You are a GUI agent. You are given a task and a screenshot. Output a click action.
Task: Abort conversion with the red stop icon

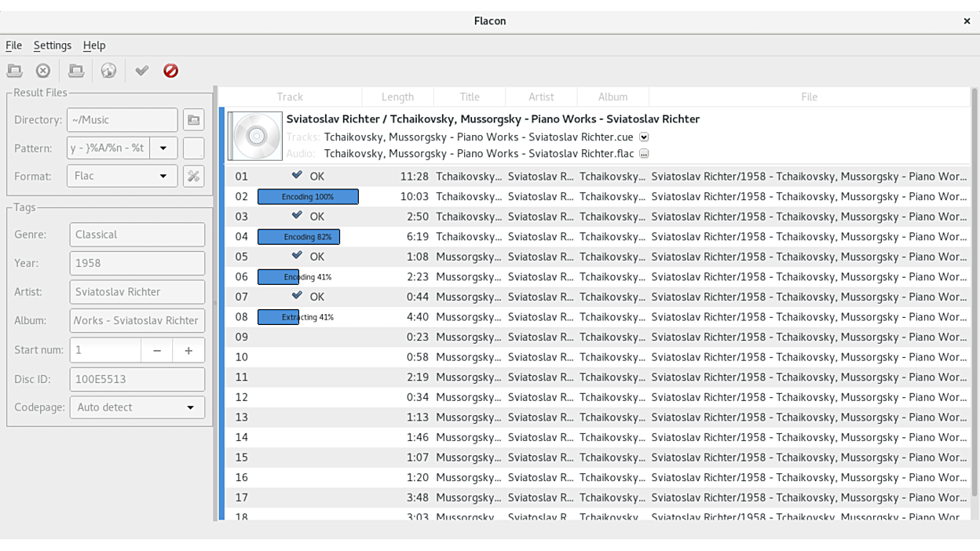pyautogui.click(x=170, y=71)
